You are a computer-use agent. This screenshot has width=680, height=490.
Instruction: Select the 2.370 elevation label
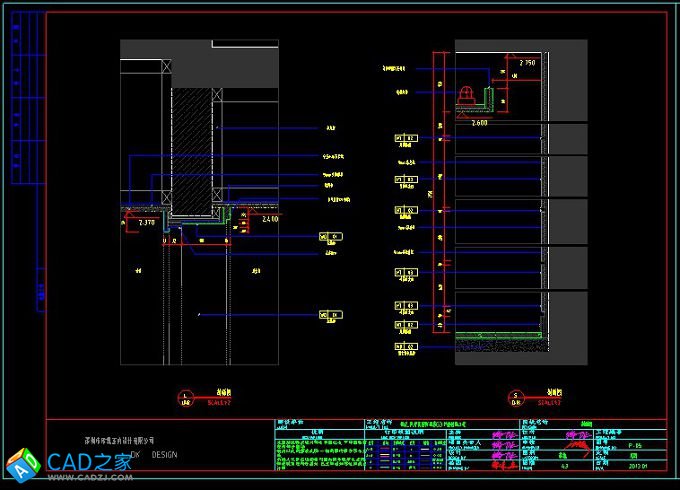pyautogui.click(x=148, y=222)
